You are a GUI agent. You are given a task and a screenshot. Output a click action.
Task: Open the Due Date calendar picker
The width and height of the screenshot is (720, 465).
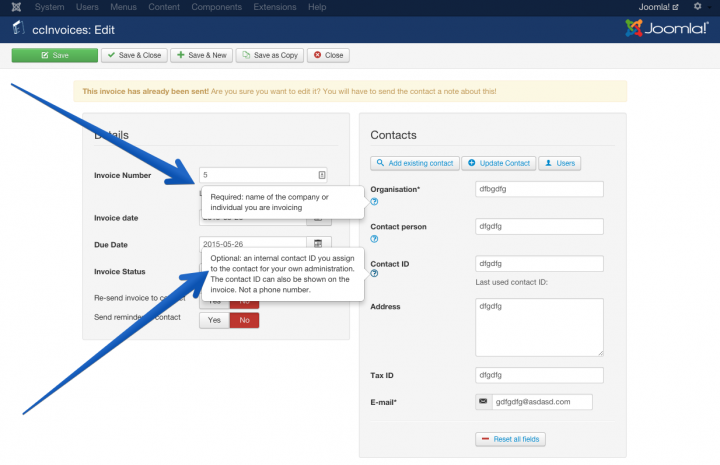click(x=318, y=243)
